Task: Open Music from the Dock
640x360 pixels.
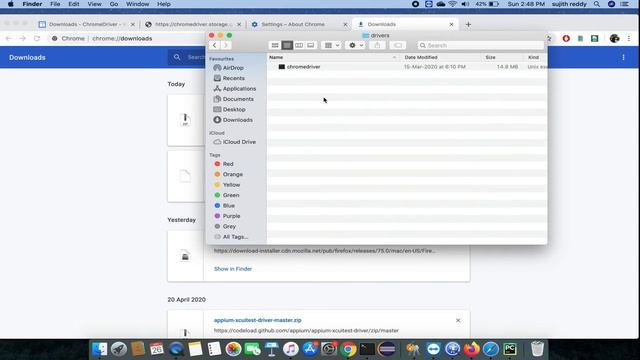Action: coord(291,349)
